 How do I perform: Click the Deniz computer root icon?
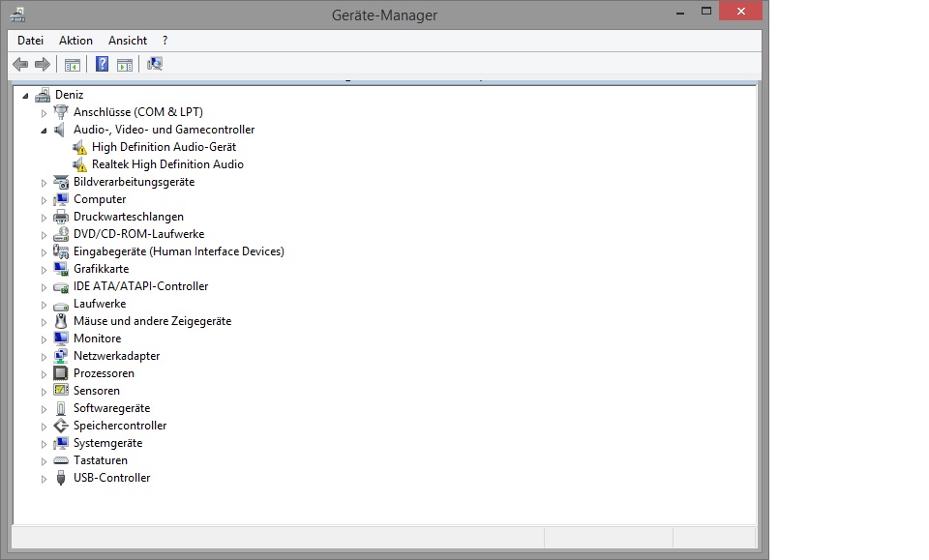click(x=43, y=95)
